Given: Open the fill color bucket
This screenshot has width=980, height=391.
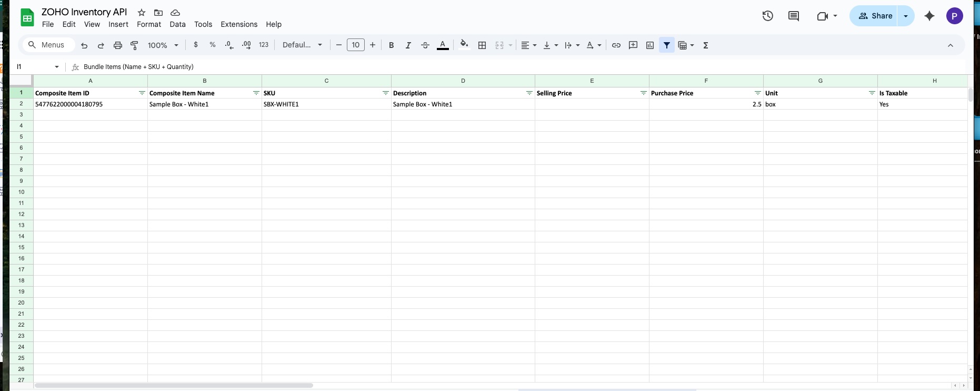Looking at the screenshot, I should 464,44.
